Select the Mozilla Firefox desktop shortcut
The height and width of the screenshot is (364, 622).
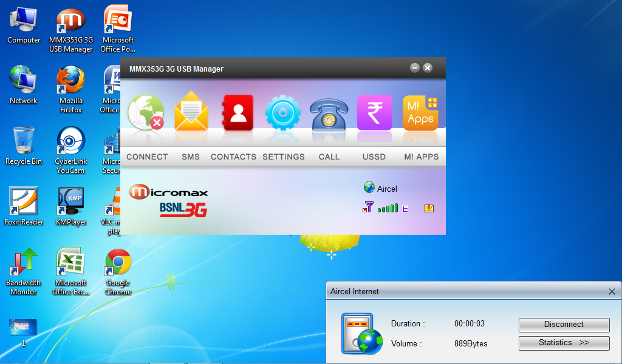point(71,90)
